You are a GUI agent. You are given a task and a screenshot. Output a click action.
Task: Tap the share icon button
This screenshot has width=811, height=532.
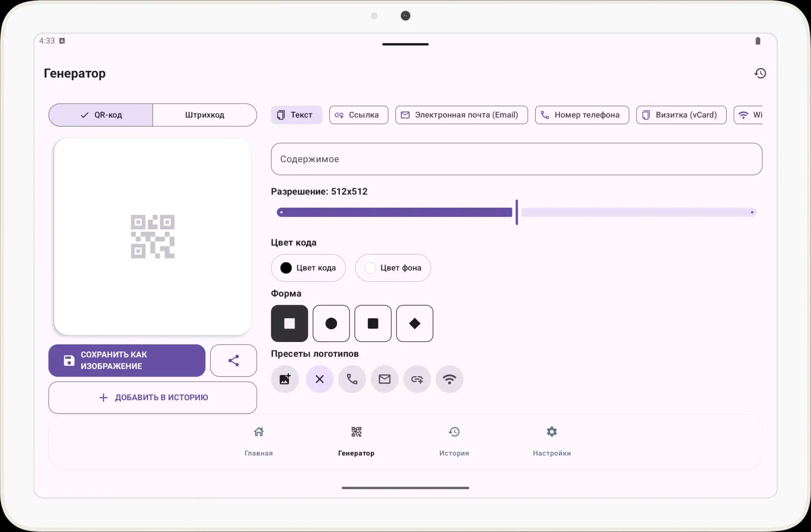pos(234,360)
